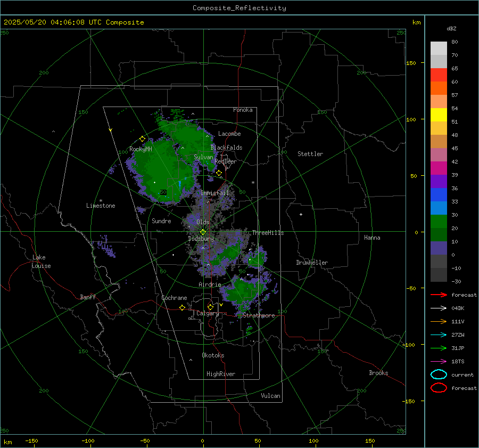
Task: Click yellow diamond marker below RedDeer
Action: pyautogui.click(x=219, y=173)
